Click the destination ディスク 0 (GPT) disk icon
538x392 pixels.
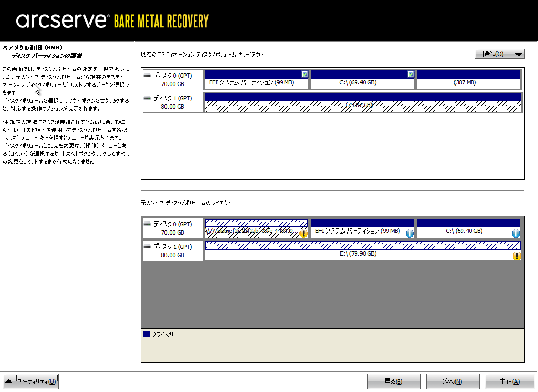[x=147, y=76]
